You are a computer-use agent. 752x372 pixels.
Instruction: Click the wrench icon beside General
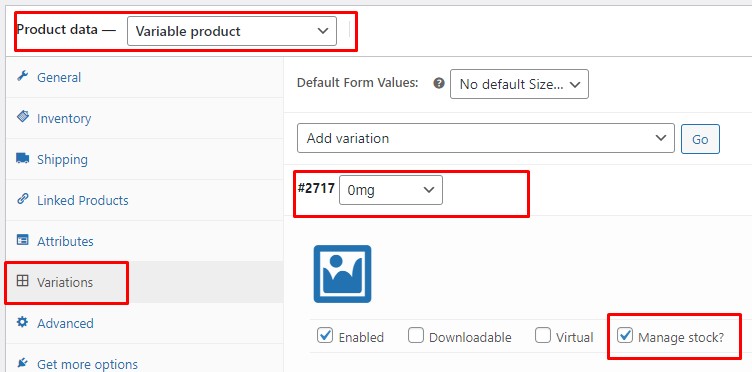[23, 76]
